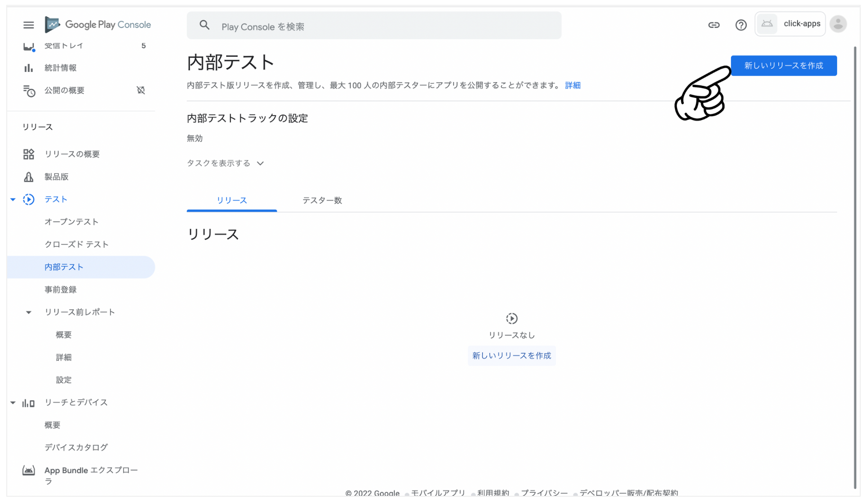Collapse the リリース前レポート section arrow
This screenshot has width=866, height=504.
point(28,313)
